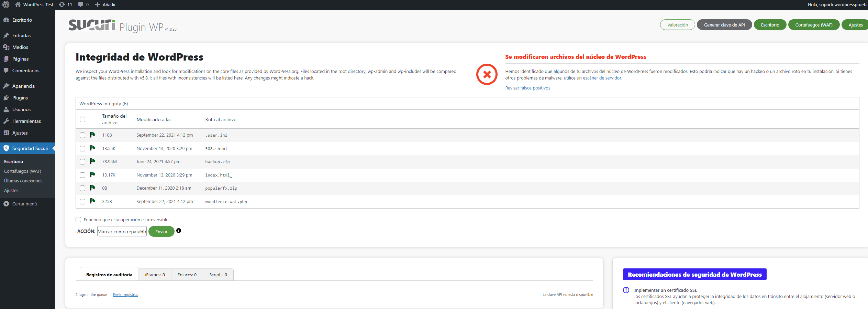Click the Escritorio dashboard icon in sidebar
Viewport: 868px width, 309px height.
6,20
